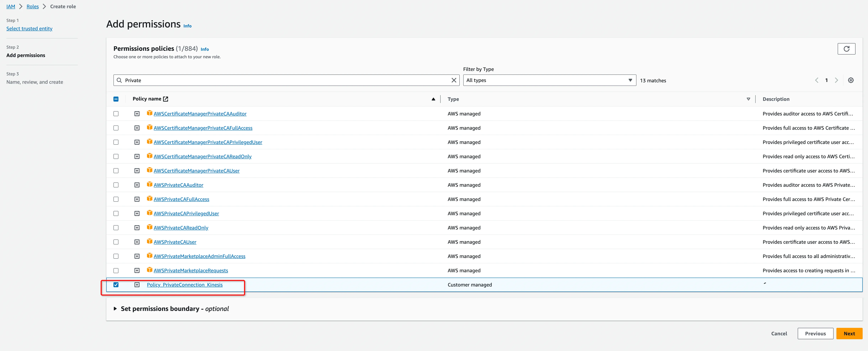Screen dimensions: 868x351
Task: Sort ascending by Policy name arrow
Action: pyautogui.click(x=433, y=99)
